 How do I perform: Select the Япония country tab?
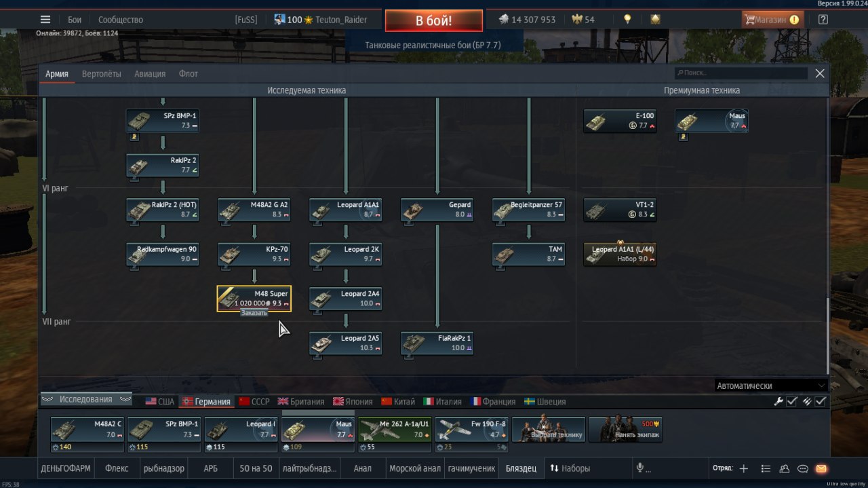coord(353,401)
